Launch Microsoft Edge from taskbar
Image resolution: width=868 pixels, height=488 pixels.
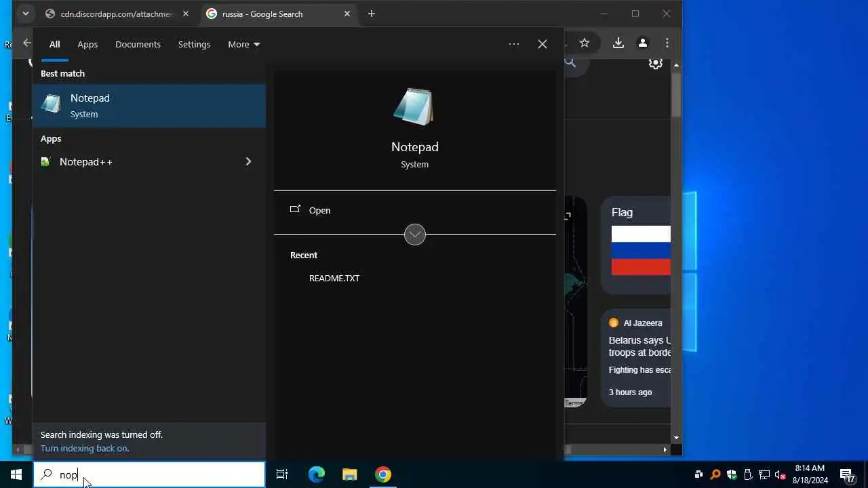[317, 474]
